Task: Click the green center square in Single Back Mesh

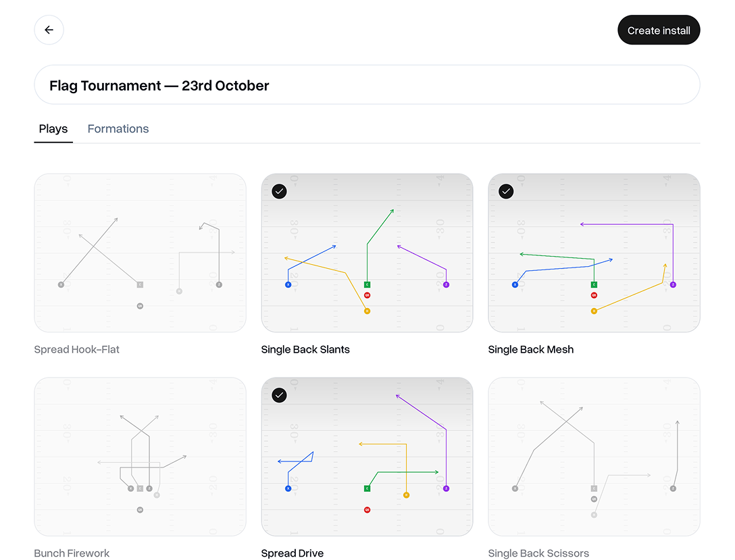Action: pyautogui.click(x=594, y=285)
